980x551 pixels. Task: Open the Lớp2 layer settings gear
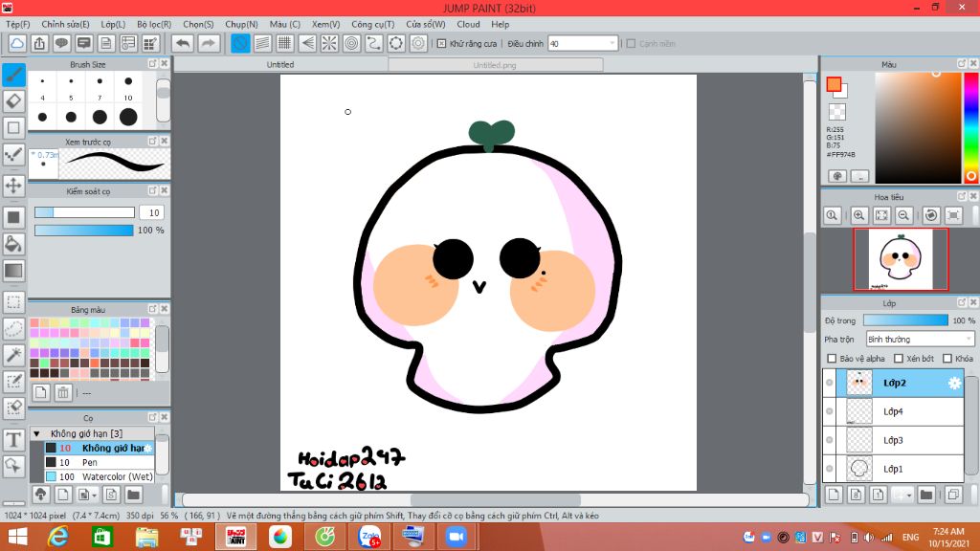[954, 383]
